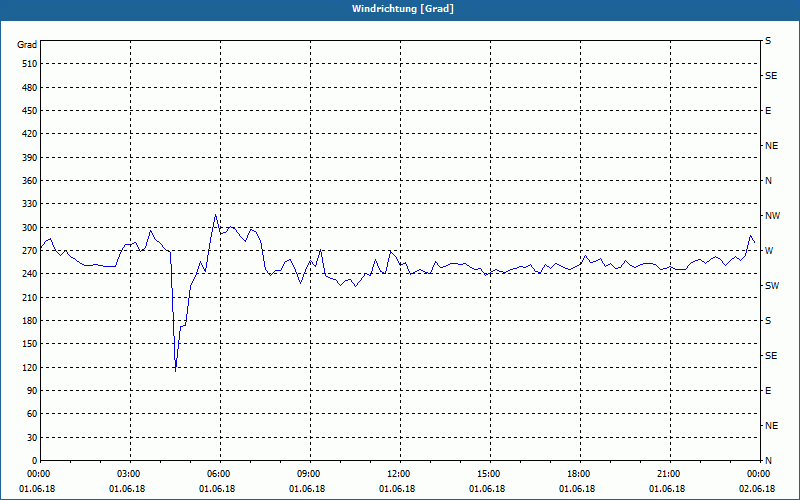Select the 01.06.18 date beneath 12:00
This screenshot has height=500, width=800.
point(397,489)
